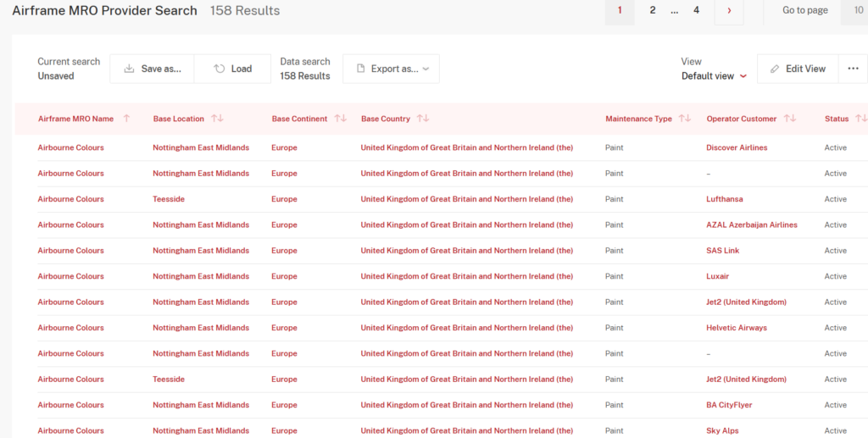Click United Kingdom country in Lufthansa row

click(467, 199)
